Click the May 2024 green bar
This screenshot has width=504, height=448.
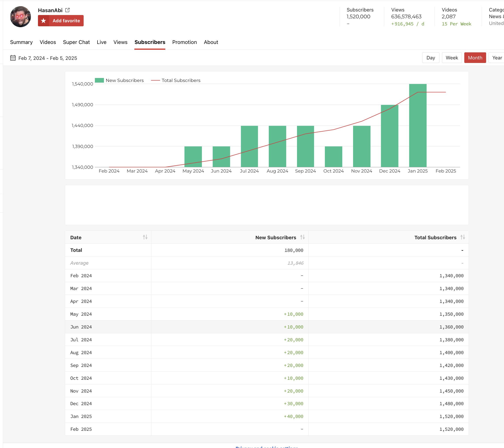[x=193, y=157]
